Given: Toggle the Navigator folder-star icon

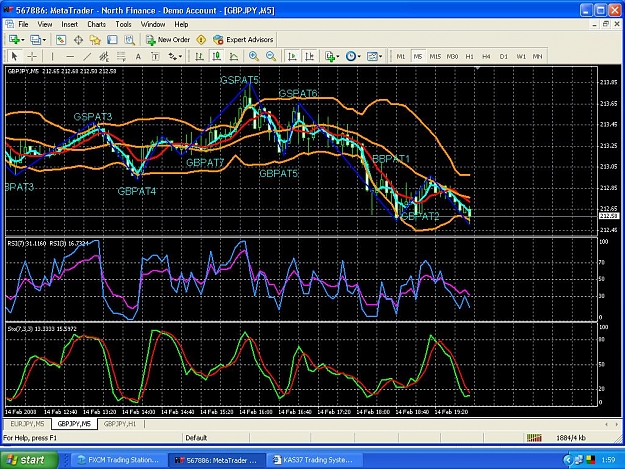Looking at the screenshot, I should pyautogui.click(x=95, y=40).
